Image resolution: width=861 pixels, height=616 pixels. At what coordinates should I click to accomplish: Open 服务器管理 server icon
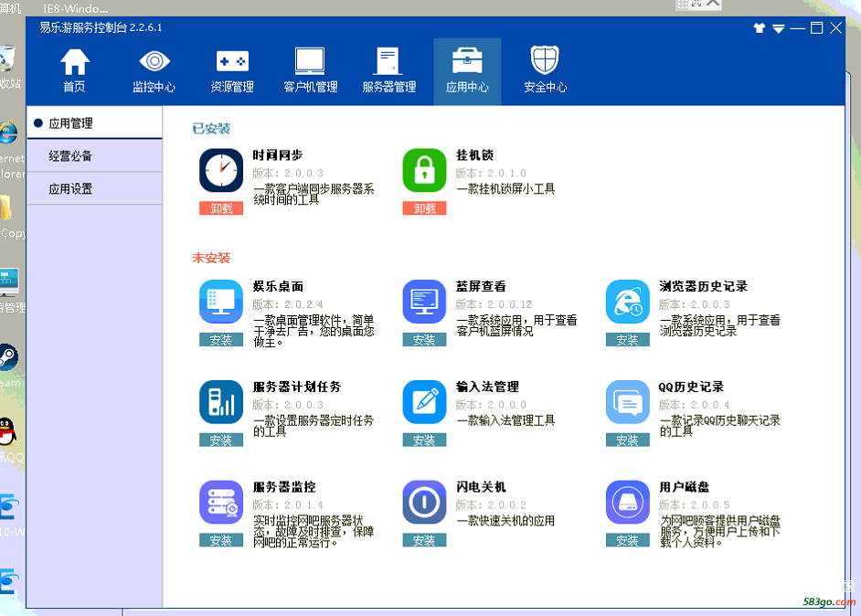(388, 61)
